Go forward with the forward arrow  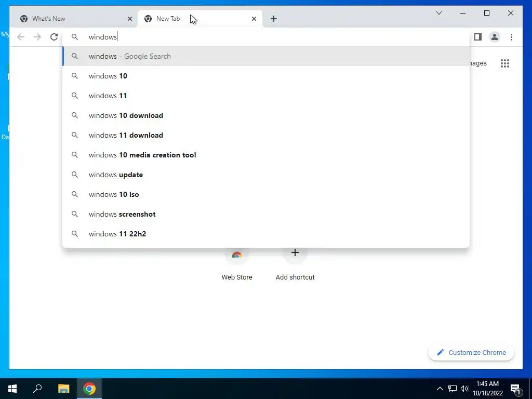pos(37,37)
